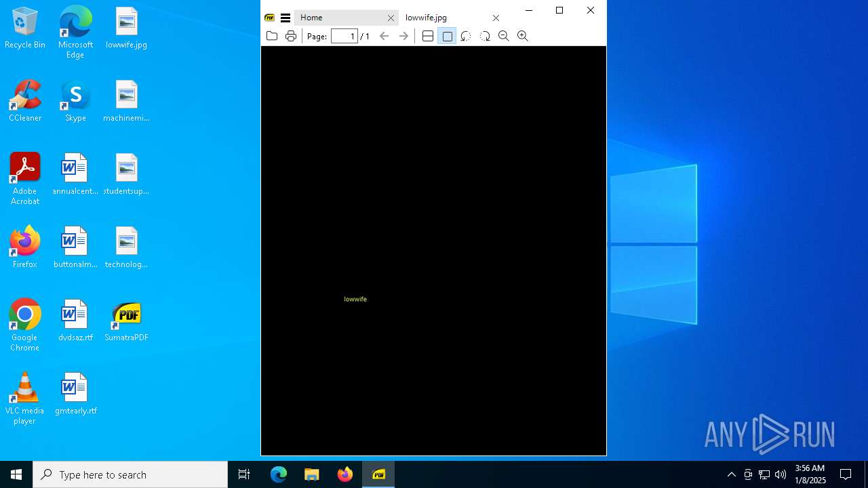Open the notification center
The width and height of the screenshot is (868, 488).
(x=846, y=474)
